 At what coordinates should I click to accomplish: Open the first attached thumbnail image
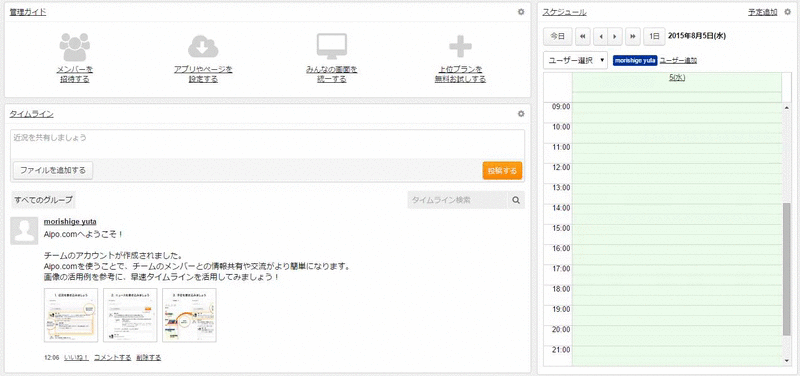[71, 315]
